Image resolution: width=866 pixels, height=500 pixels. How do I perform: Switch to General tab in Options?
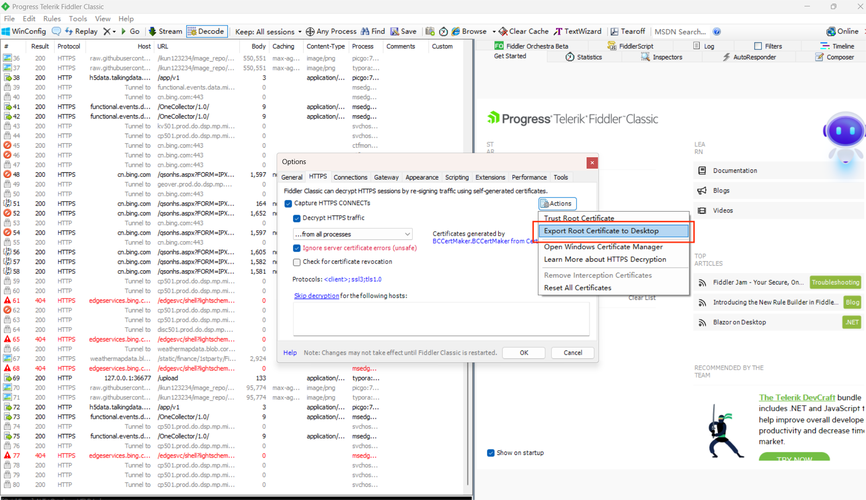pos(292,177)
